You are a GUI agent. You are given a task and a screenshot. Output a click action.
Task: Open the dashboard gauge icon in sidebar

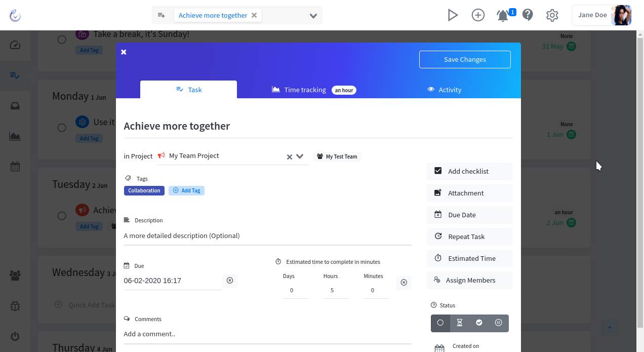[15, 45]
